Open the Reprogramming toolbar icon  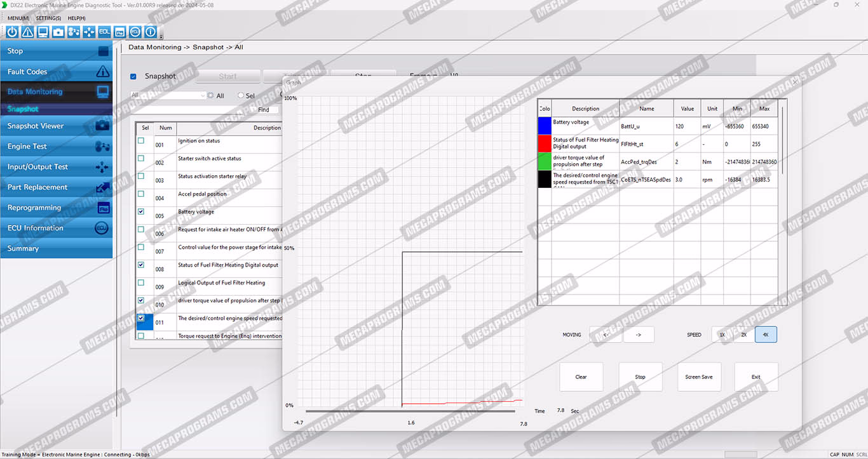[119, 32]
